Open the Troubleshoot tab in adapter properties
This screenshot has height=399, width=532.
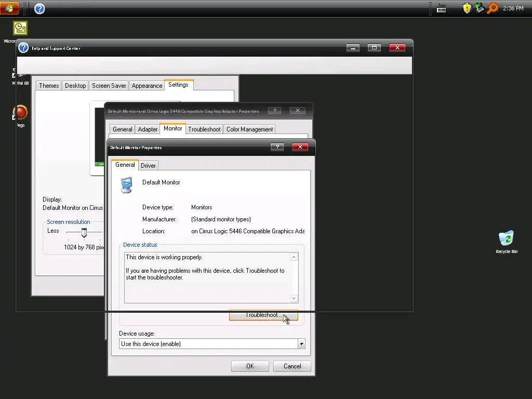point(204,129)
